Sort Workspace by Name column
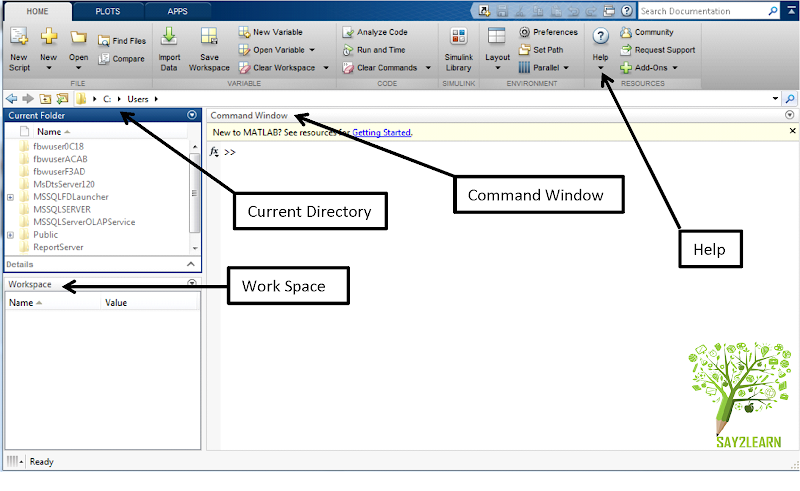The image size is (800, 491). click(x=25, y=303)
